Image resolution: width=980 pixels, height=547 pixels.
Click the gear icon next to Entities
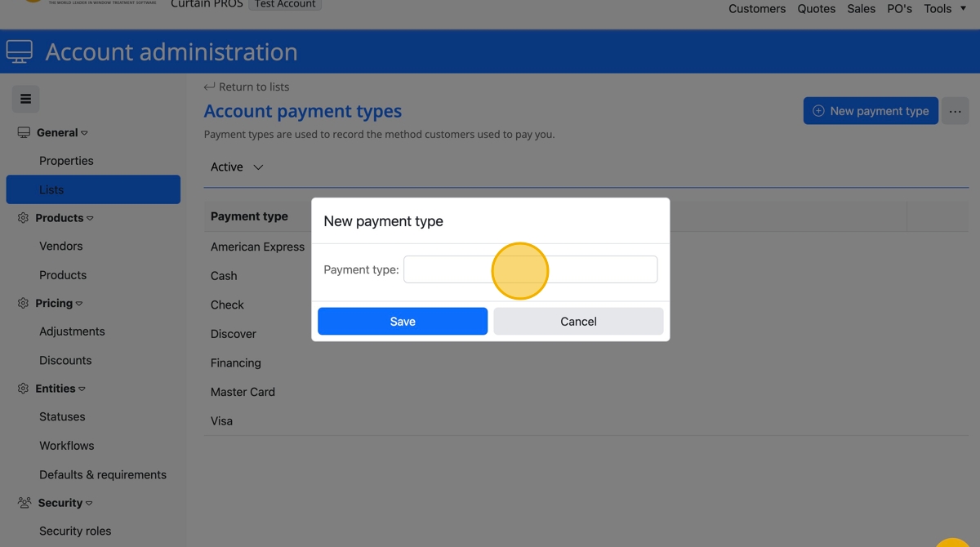[23, 389]
